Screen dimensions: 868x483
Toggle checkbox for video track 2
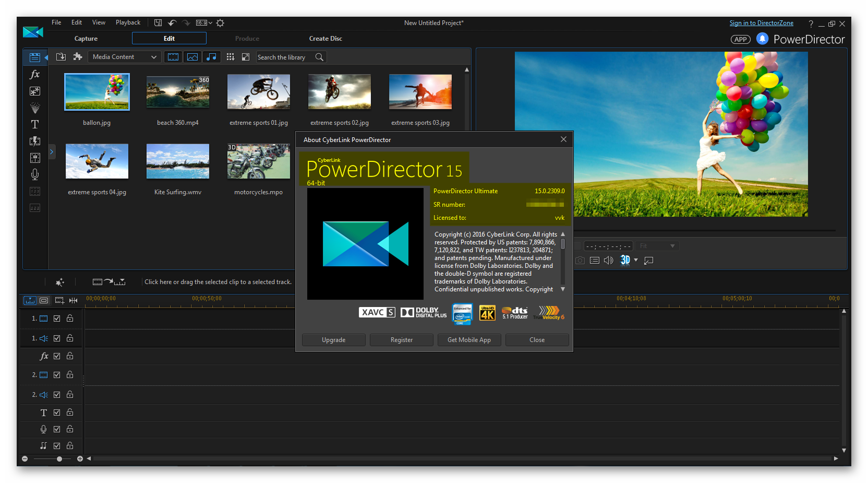(x=57, y=375)
